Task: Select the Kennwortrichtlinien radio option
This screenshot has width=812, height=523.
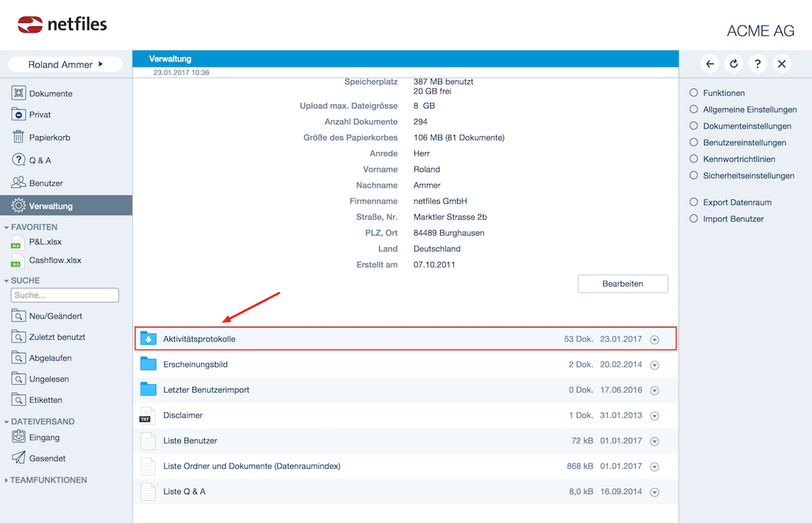Action: pyautogui.click(x=694, y=159)
